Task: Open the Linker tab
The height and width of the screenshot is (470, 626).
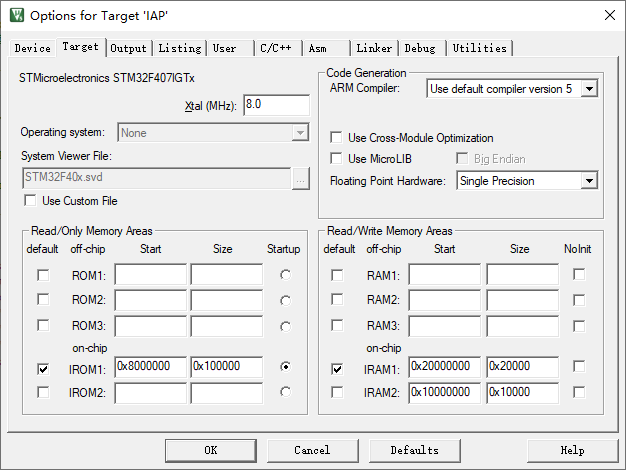Action: click(374, 48)
